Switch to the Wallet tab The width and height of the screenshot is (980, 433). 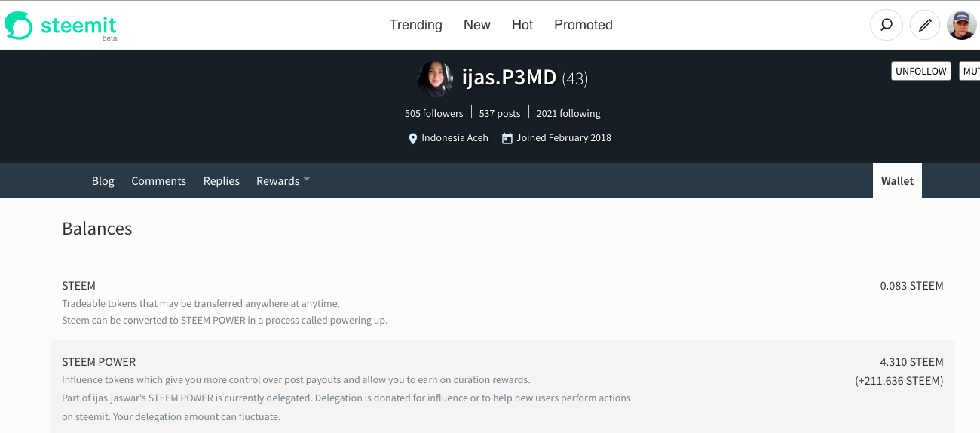(x=897, y=181)
